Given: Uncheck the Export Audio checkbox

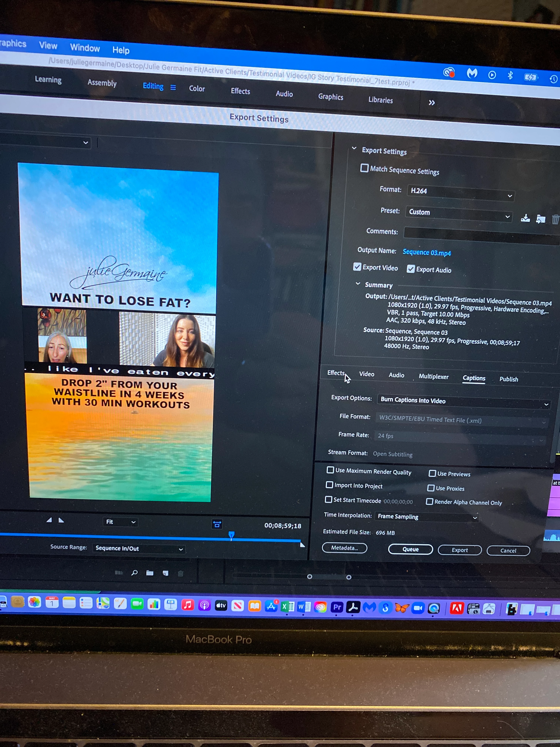Looking at the screenshot, I should [411, 269].
